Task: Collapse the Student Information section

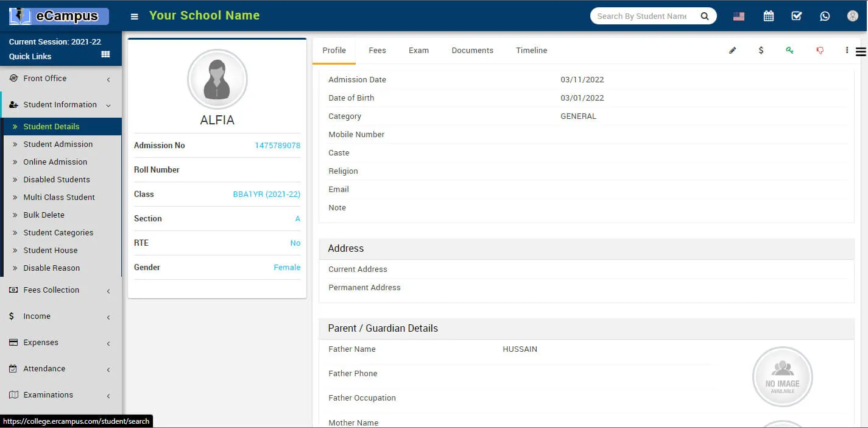Action: [x=60, y=105]
